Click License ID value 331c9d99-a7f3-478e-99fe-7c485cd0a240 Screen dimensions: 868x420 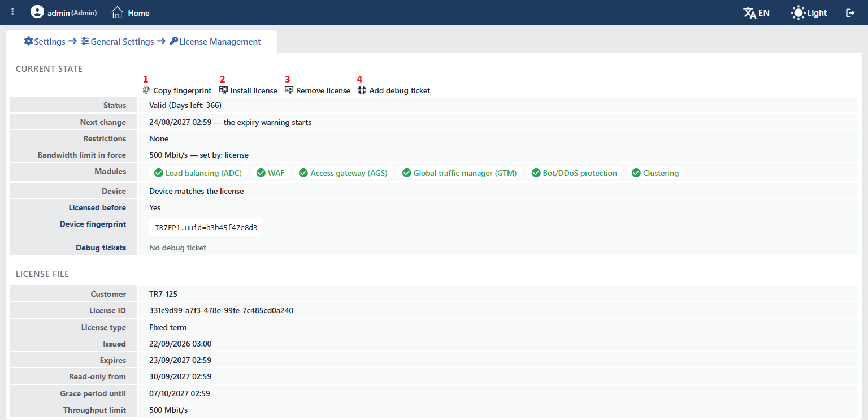(221, 311)
